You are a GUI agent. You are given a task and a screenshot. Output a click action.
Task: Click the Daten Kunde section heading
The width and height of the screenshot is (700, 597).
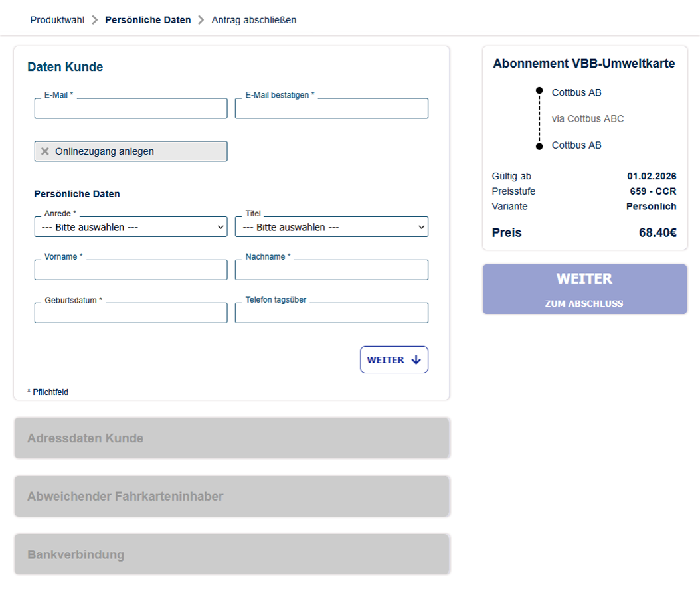tap(65, 67)
